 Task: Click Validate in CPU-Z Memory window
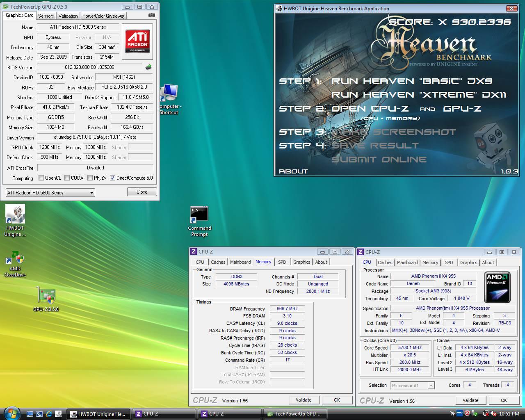[304, 400]
